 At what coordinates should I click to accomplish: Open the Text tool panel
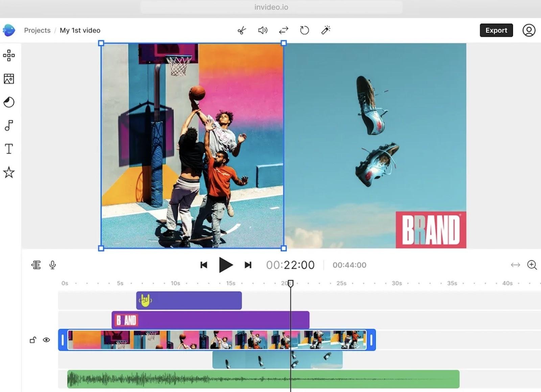coord(9,148)
